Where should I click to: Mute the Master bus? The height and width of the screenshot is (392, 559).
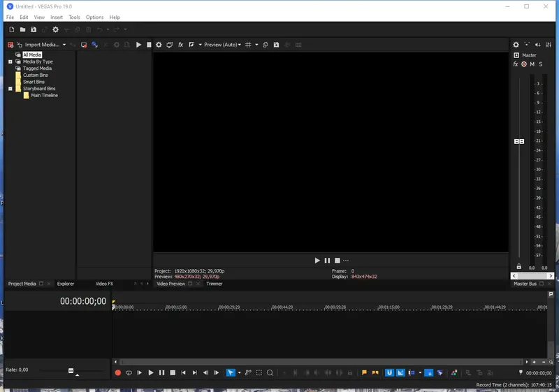(532, 64)
